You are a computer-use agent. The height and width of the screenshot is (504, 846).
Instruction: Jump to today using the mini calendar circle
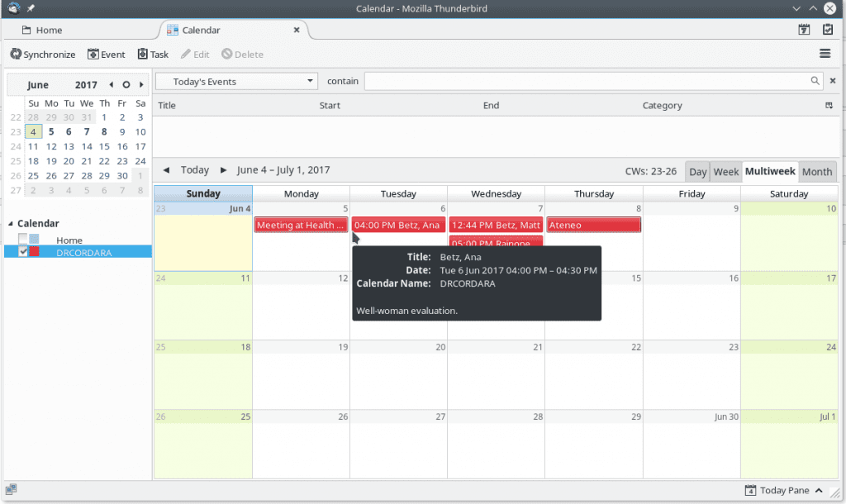[x=126, y=85]
